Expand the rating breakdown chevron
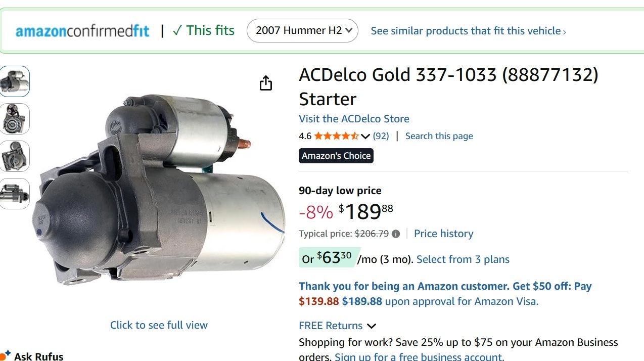The height and width of the screenshot is (361, 644). (365, 136)
